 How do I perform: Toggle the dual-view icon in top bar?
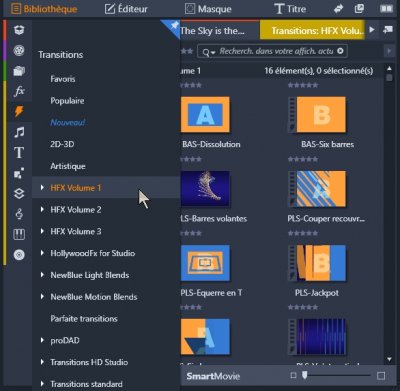tap(386, 9)
